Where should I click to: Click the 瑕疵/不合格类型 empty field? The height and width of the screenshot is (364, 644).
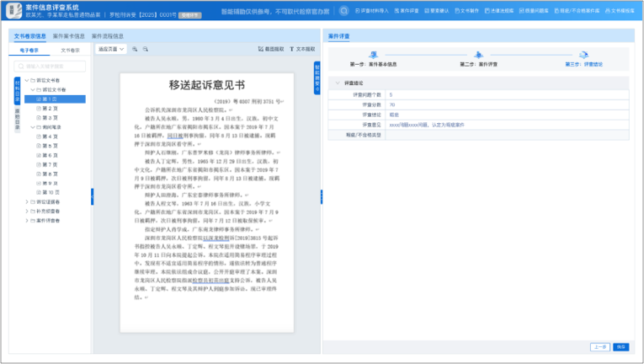(507, 135)
